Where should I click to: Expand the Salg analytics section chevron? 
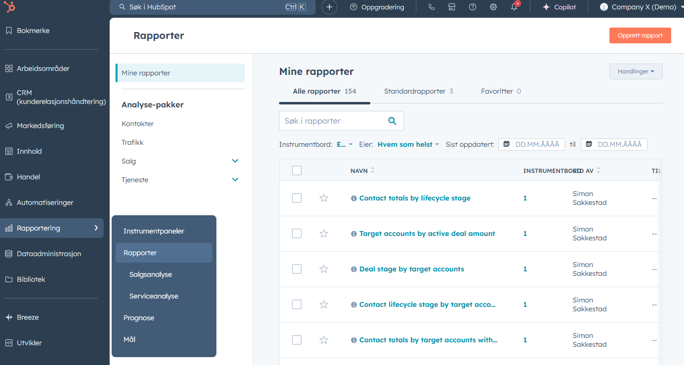(235, 161)
